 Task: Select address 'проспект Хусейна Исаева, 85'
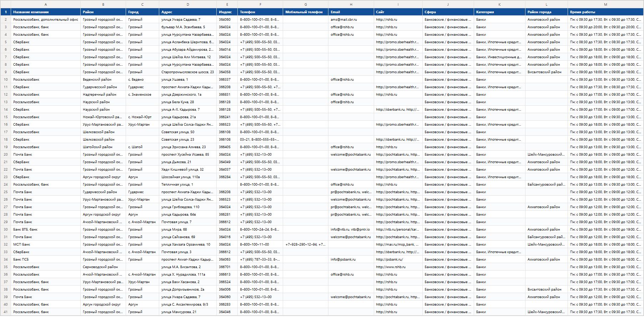tap(188, 155)
